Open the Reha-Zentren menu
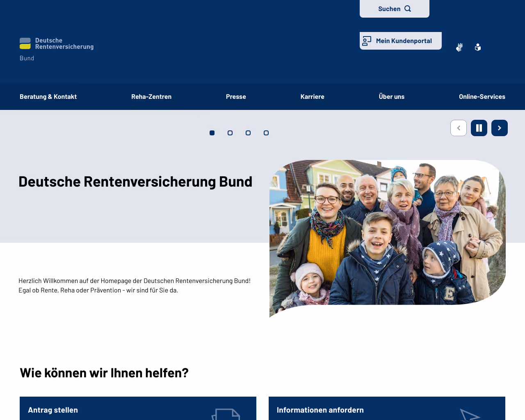Image resolution: width=525 pixels, height=420 pixels. (151, 97)
